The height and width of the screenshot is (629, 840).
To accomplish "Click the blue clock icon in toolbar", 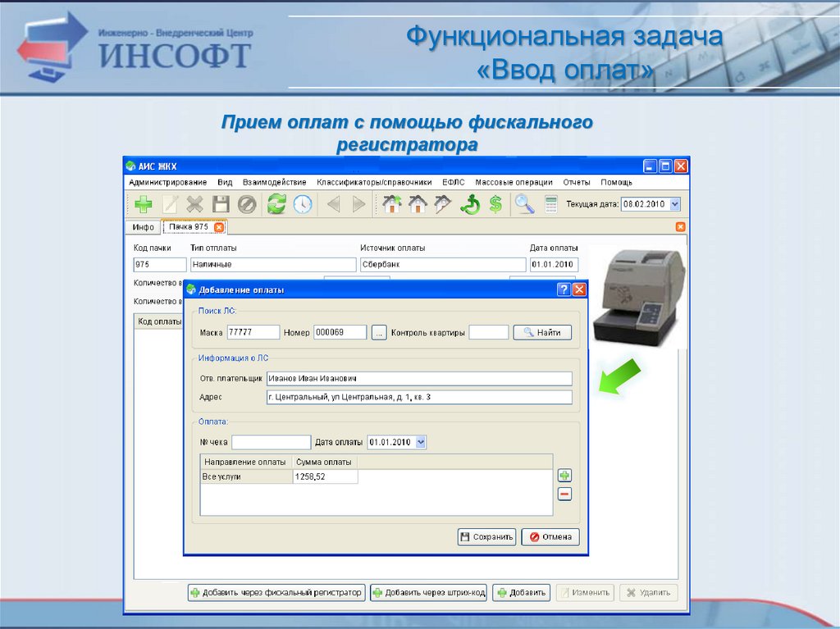I will [x=303, y=205].
